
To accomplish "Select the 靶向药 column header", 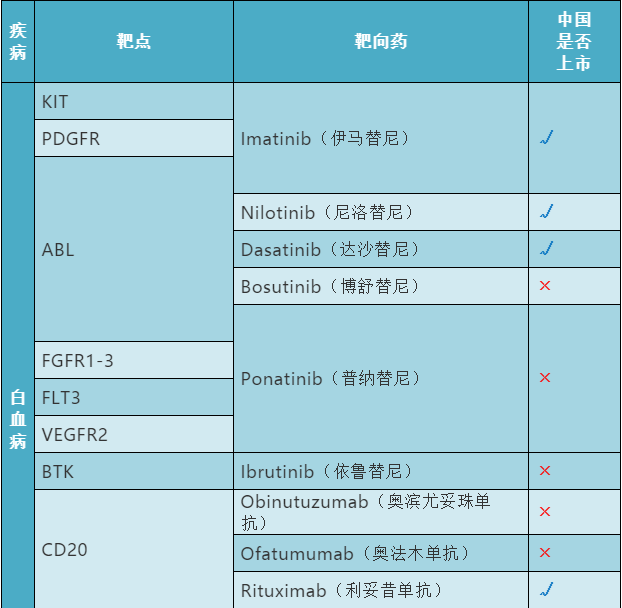I will coord(381,42).
